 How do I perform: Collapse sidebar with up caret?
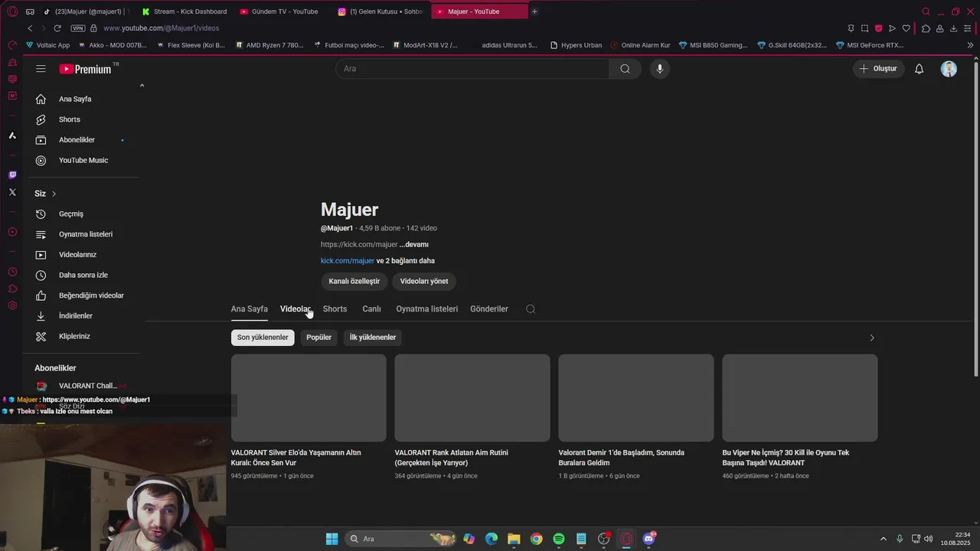(x=142, y=85)
